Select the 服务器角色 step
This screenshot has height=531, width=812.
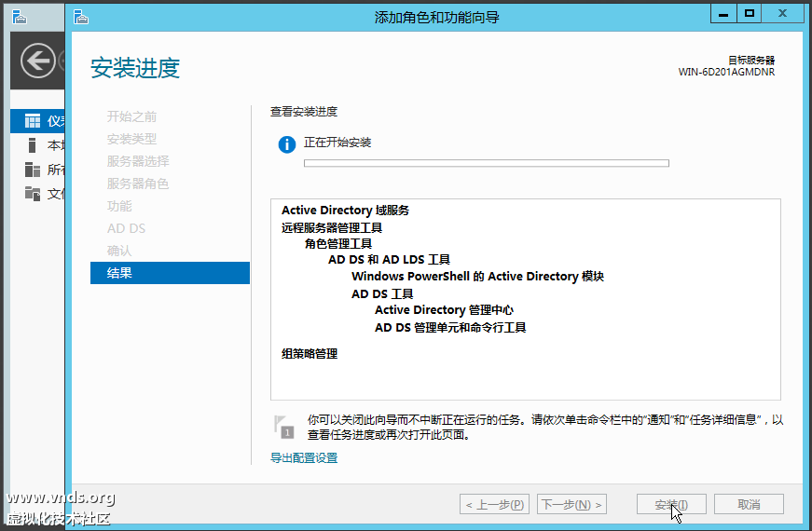[138, 184]
